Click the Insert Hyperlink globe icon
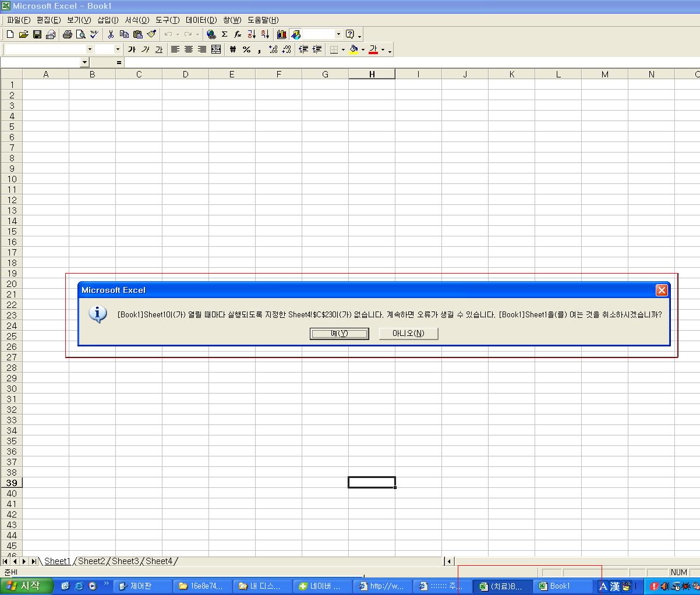Viewport: 700px width, 595px height. 211,34
